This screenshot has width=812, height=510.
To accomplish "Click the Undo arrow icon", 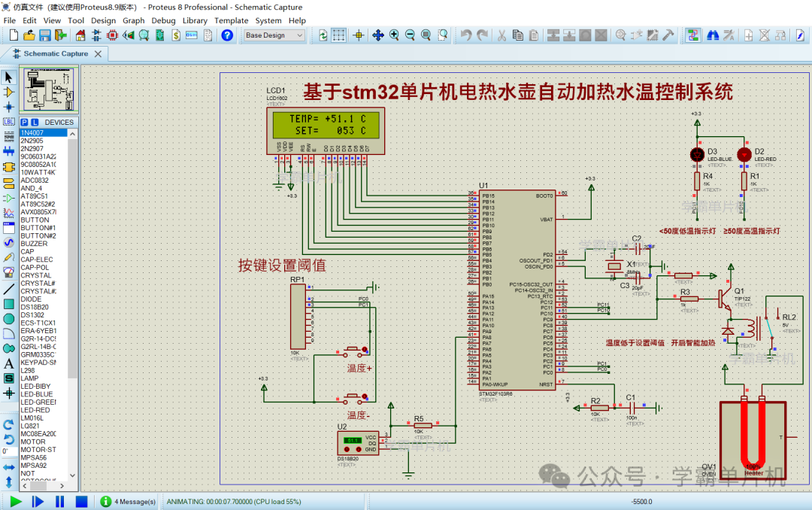I will (x=466, y=35).
